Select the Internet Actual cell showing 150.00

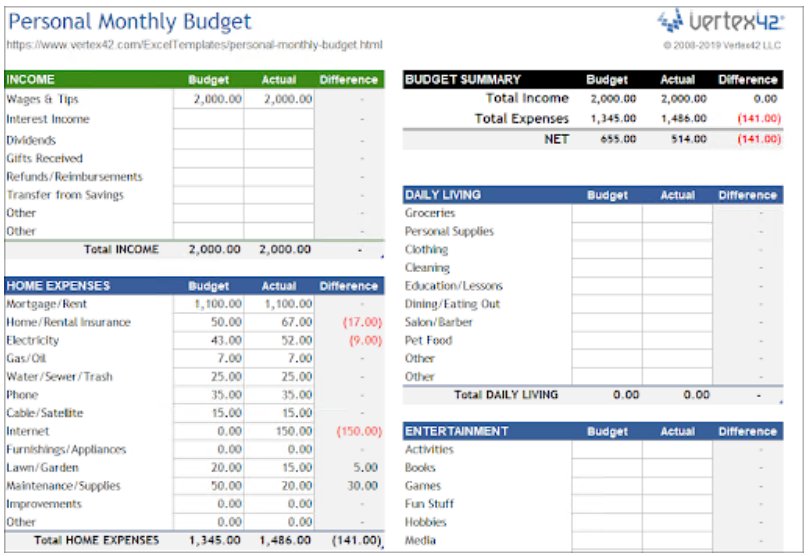(x=278, y=432)
